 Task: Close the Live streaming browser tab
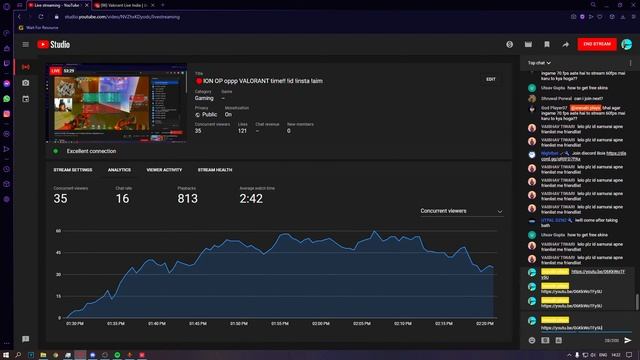(87, 5)
